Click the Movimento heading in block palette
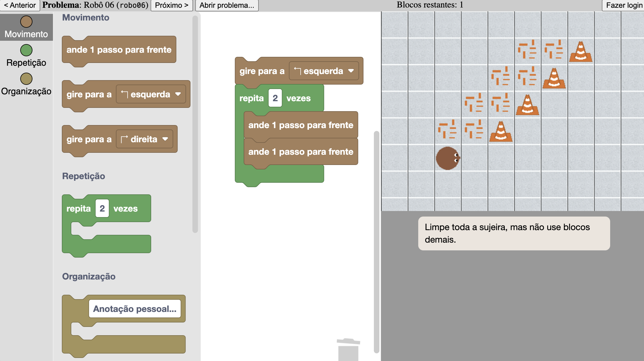The width and height of the screenshot is (644, 361). click(x=86, y=17)
